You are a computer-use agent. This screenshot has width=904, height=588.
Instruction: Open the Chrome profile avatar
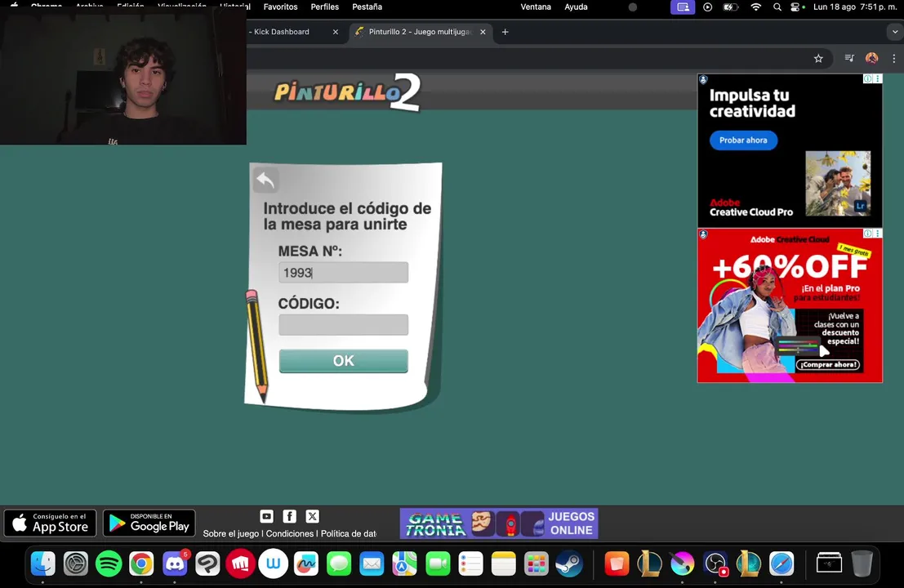coord(871,58)
